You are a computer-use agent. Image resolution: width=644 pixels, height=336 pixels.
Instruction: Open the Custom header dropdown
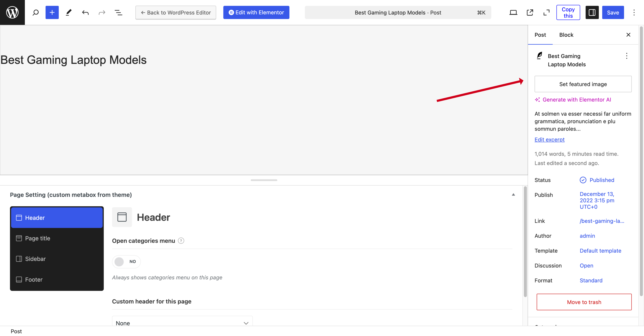pyautogui.click(x=182, y=321)
